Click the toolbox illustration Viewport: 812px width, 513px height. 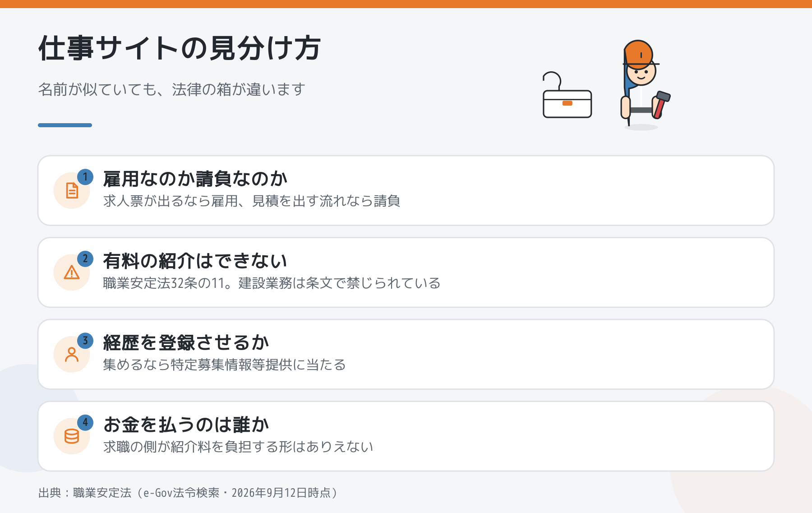pos(567,95)
